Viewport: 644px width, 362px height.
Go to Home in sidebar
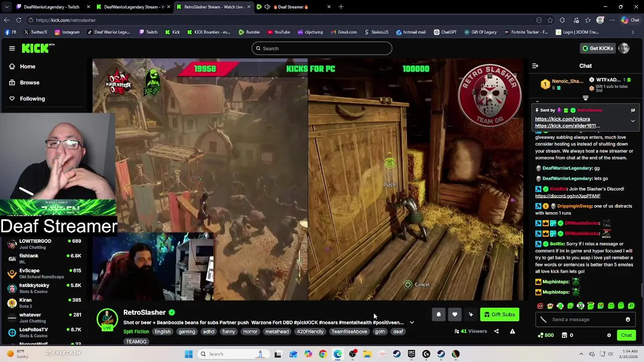pyautogui.click(x=28, y=66)
